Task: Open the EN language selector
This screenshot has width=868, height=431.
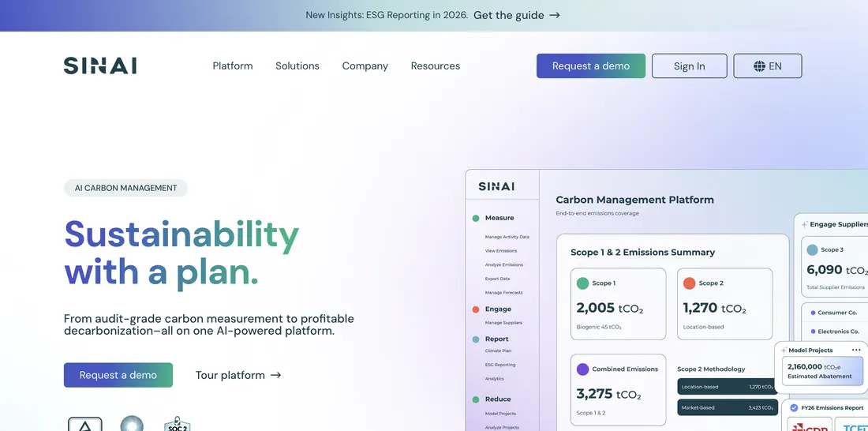Action: point(767,66)
